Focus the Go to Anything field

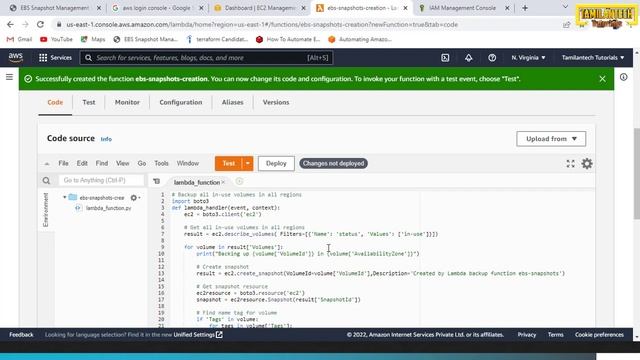pos(101,180)
